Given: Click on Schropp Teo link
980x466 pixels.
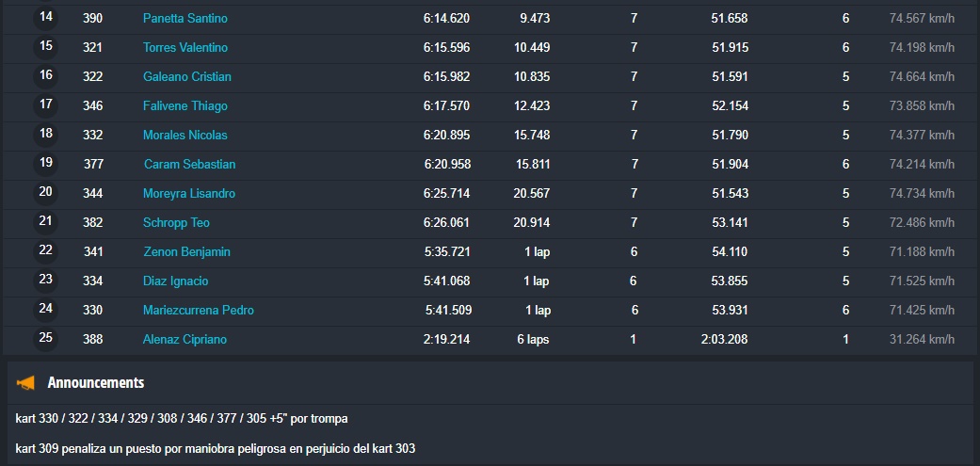Looking at the screenshot, I should (176, 223).
